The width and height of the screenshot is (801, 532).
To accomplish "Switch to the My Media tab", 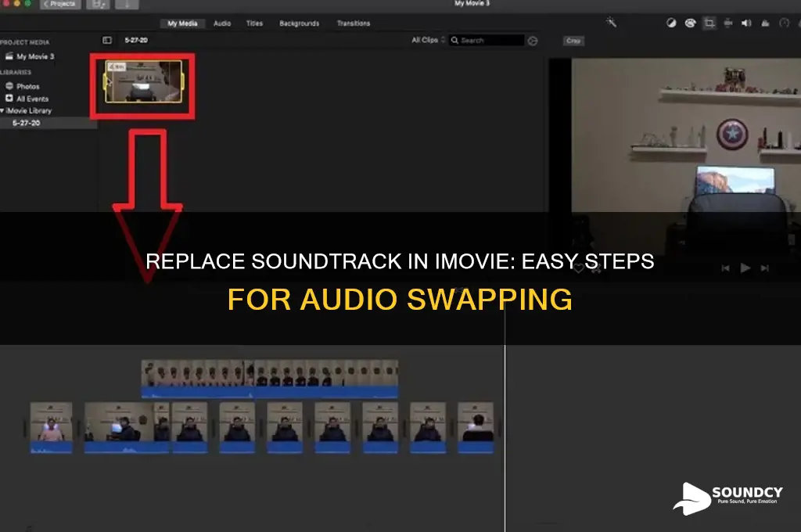I will pyautogui.click(x=182, y=23).
